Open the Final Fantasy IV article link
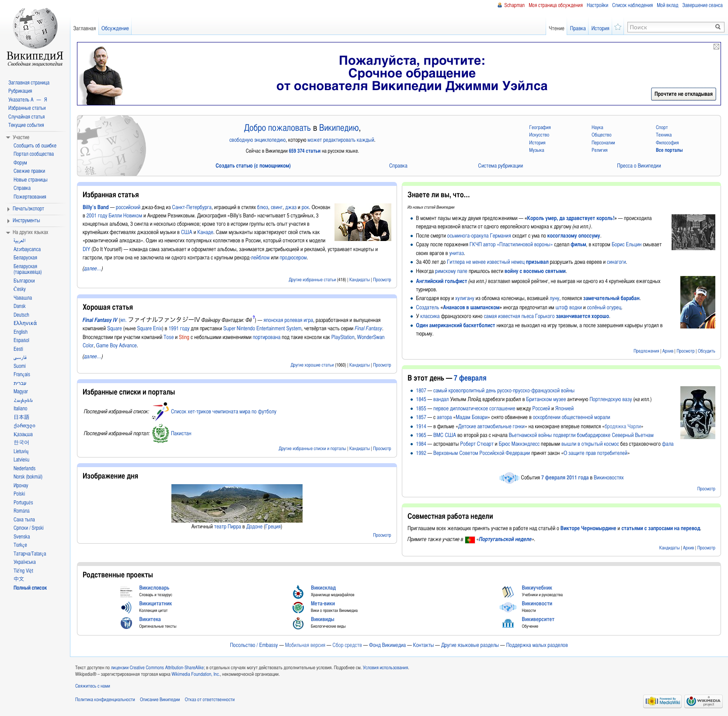 [100, 320]
